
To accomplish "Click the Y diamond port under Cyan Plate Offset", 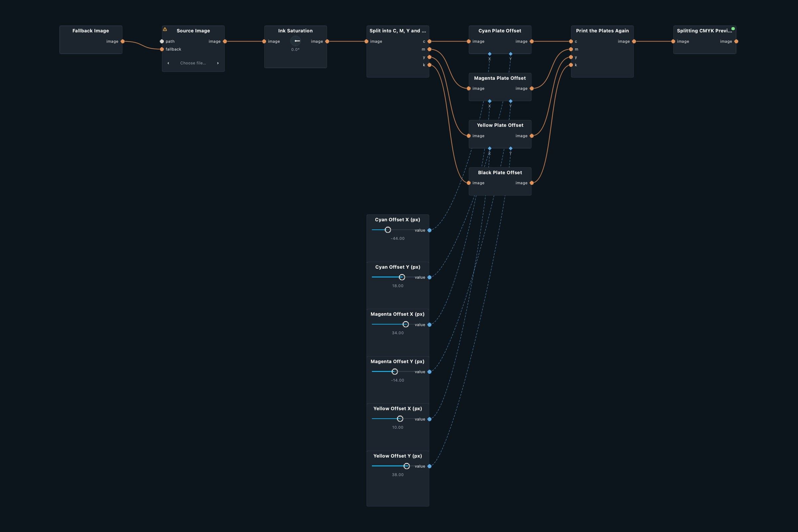I will [x=511, y=54].
